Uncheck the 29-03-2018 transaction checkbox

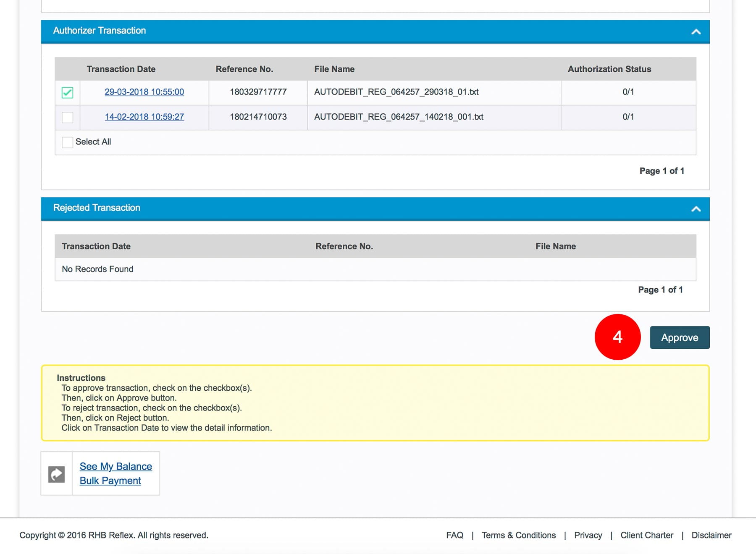pyautogui.click(x=67, y=92)
